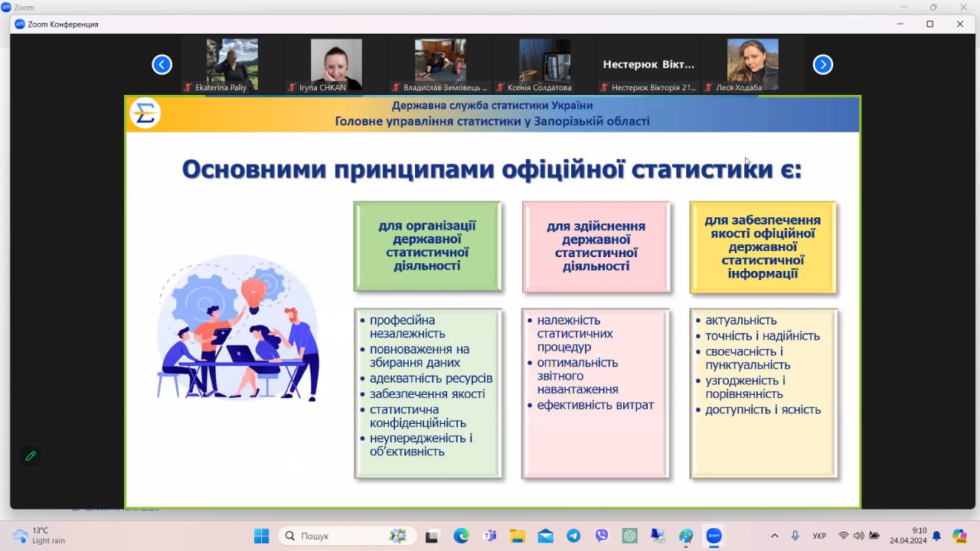Select the Iryna CHKAN participant tile
The width and height of the screenshot is (980, 551).
point(336,65)
